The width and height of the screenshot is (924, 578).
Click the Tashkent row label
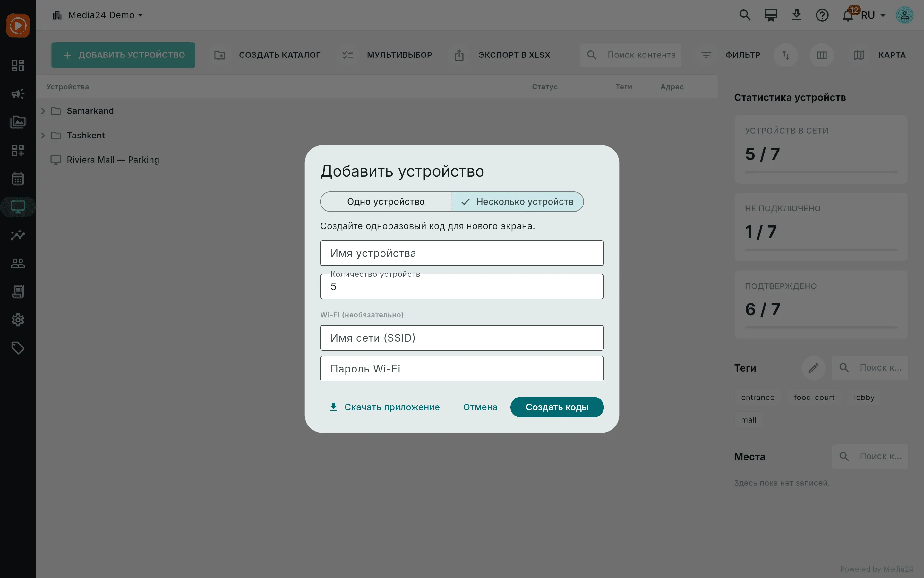tap(86, 135)
